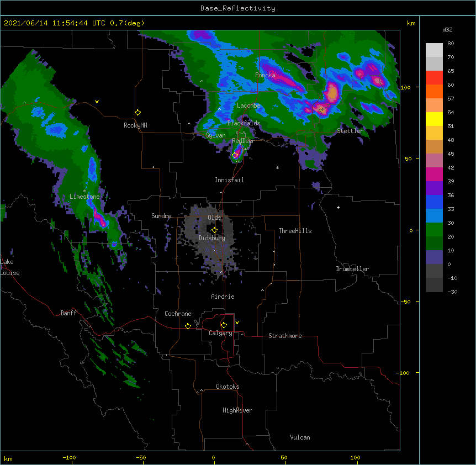Click the -100 tick label on right map axis

(x=404, y=373)
